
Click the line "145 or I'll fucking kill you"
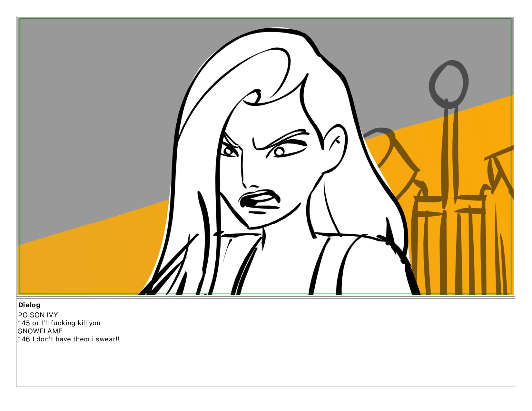59,323
